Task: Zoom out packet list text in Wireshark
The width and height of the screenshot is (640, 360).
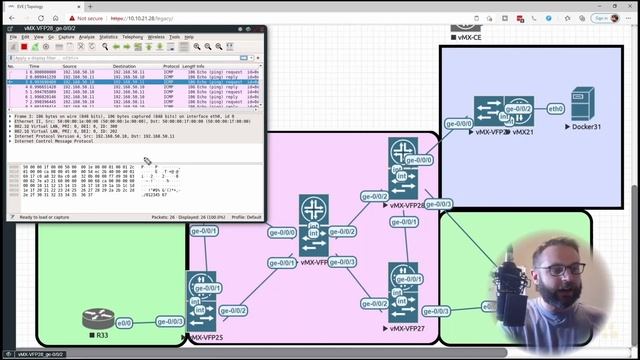Action: click(x=208, y=47)
